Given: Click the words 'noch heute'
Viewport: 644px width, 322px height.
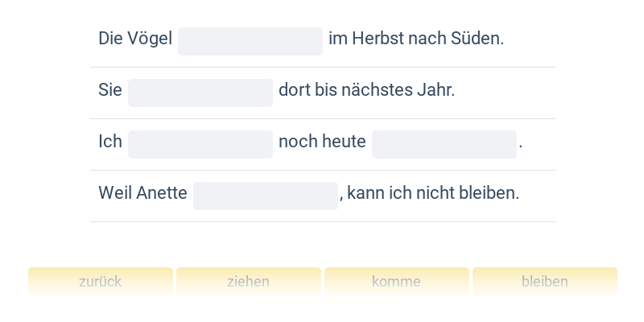Looking at the screenshot, I should click(322, 142).
